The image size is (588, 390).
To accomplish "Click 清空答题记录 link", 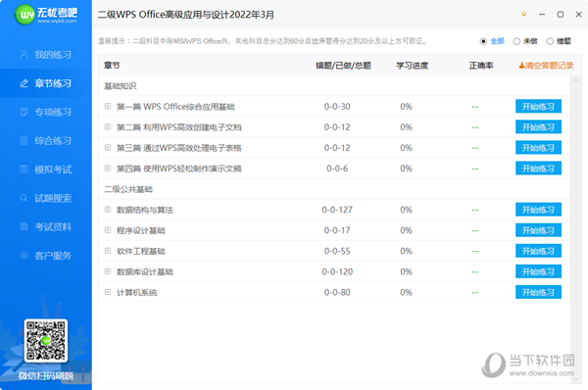I will click(x=546, y=66).
